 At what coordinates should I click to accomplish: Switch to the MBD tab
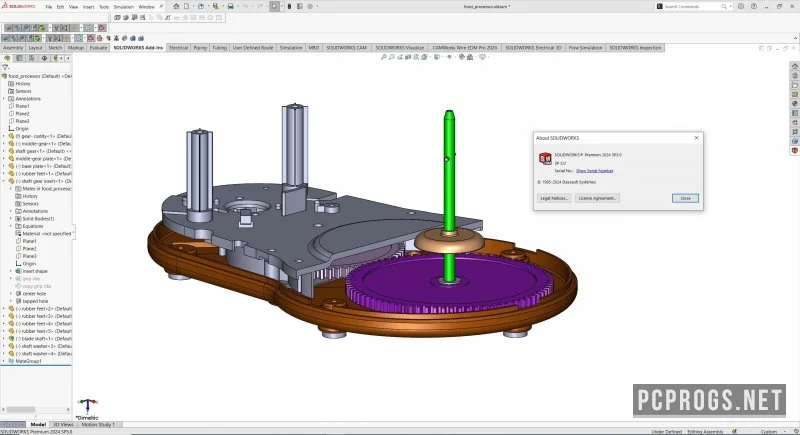313,47
